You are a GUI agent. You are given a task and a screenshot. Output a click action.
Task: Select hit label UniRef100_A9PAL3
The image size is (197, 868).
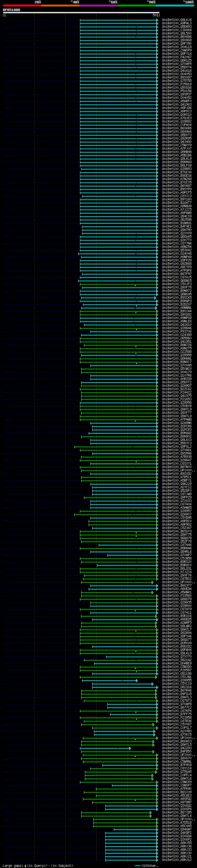tap(177, 23)
